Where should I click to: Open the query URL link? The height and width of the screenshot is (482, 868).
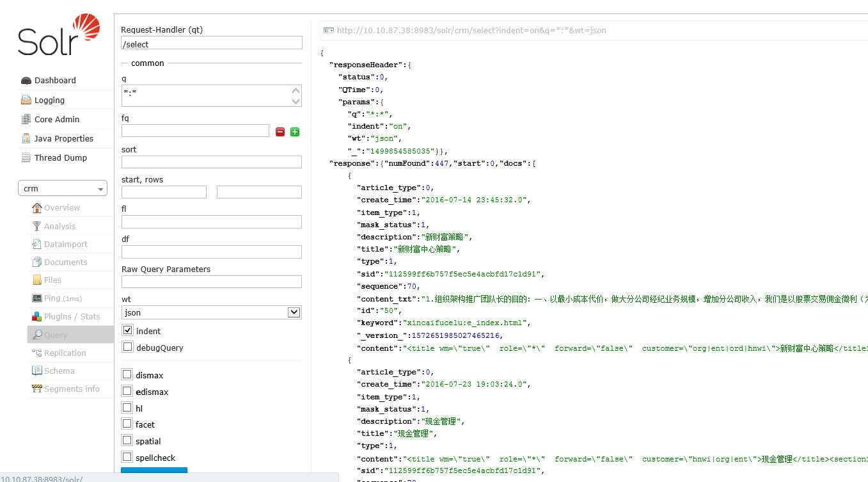tap(471, 30)
